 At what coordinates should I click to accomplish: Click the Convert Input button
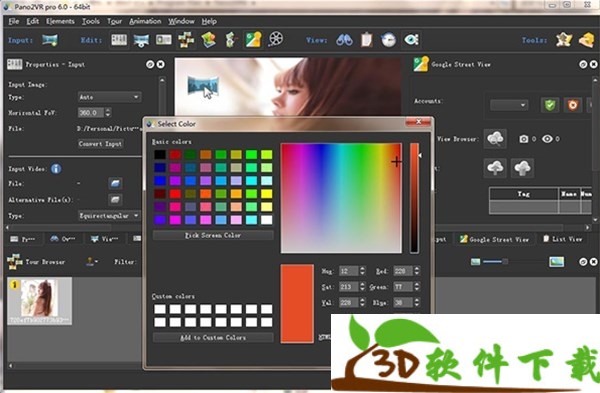[x=100, y=144]
